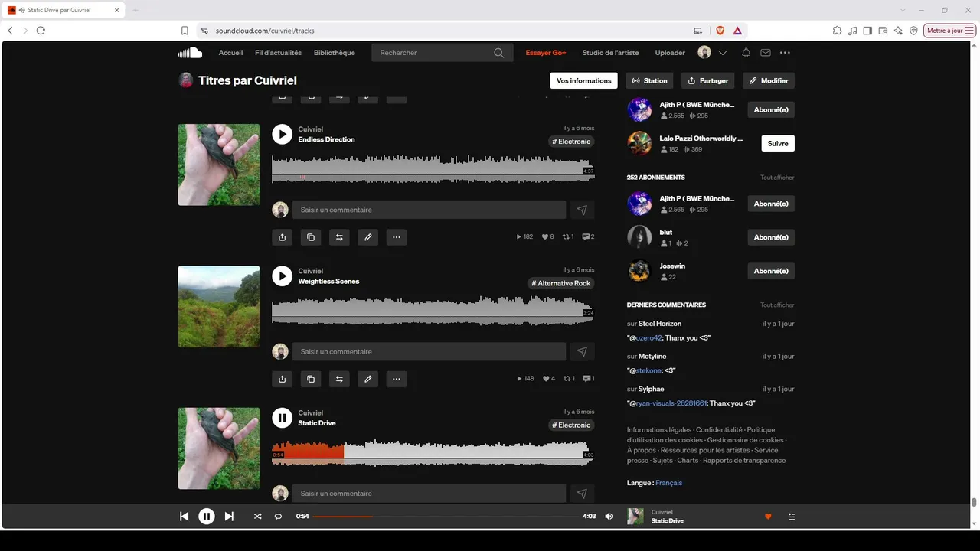Open the browser extensions puzzle icon

click(x=837, y=31)
